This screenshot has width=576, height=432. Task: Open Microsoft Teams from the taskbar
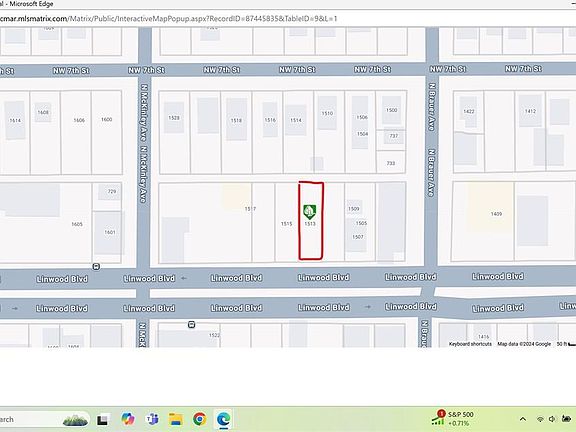pyautogui.click(x=152, y=419)
